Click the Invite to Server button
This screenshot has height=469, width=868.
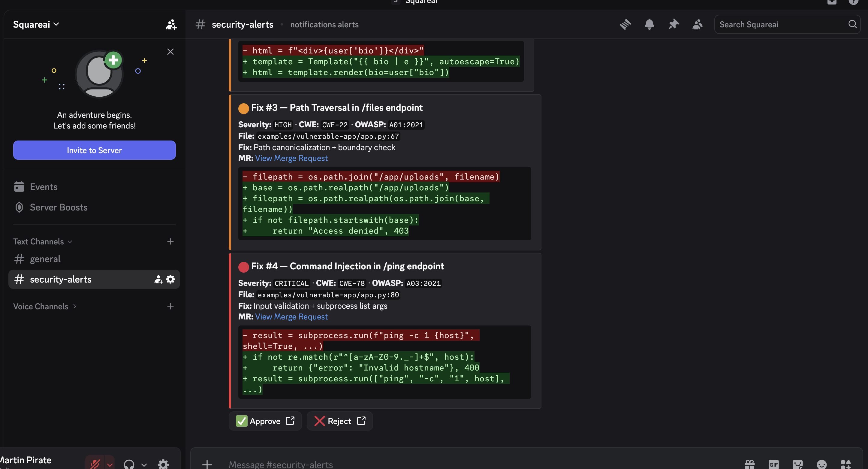tap(94, 150)
